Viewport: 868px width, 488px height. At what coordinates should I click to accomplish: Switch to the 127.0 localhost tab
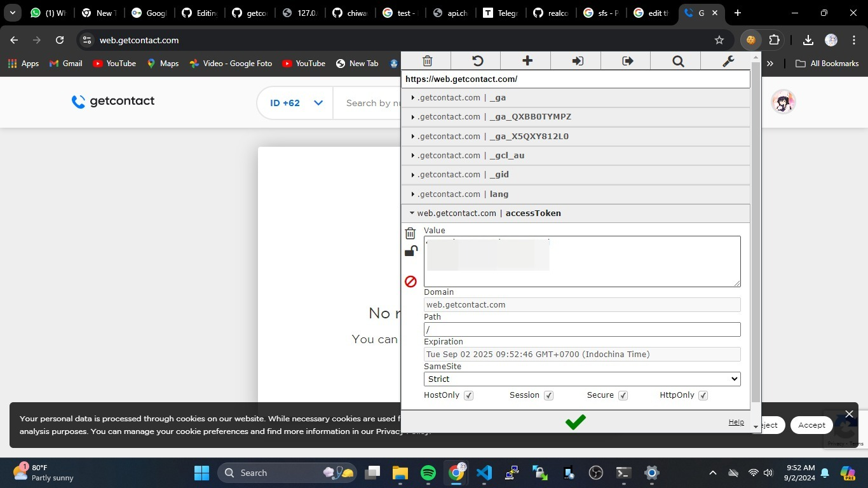[299, 13]
